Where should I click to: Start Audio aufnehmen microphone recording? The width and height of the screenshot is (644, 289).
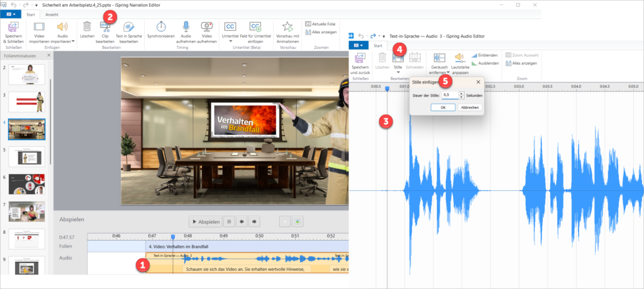click(186, 26)
